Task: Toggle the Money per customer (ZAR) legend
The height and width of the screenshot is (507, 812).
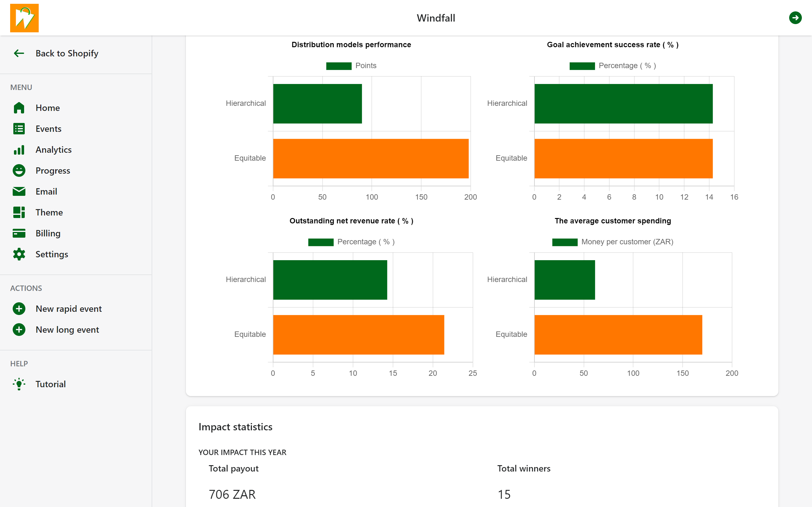Action: pyautogui.click(x=613, y=241)
